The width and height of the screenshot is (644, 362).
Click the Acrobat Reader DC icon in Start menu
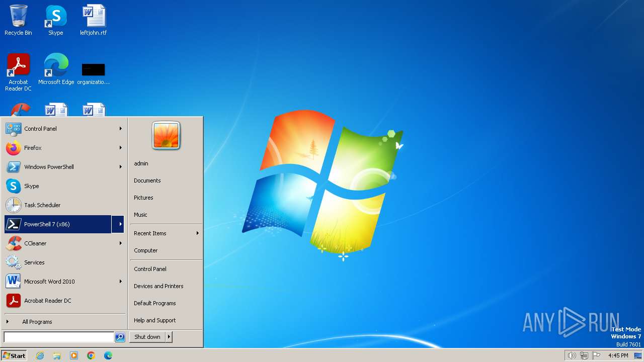coord(13,301)
